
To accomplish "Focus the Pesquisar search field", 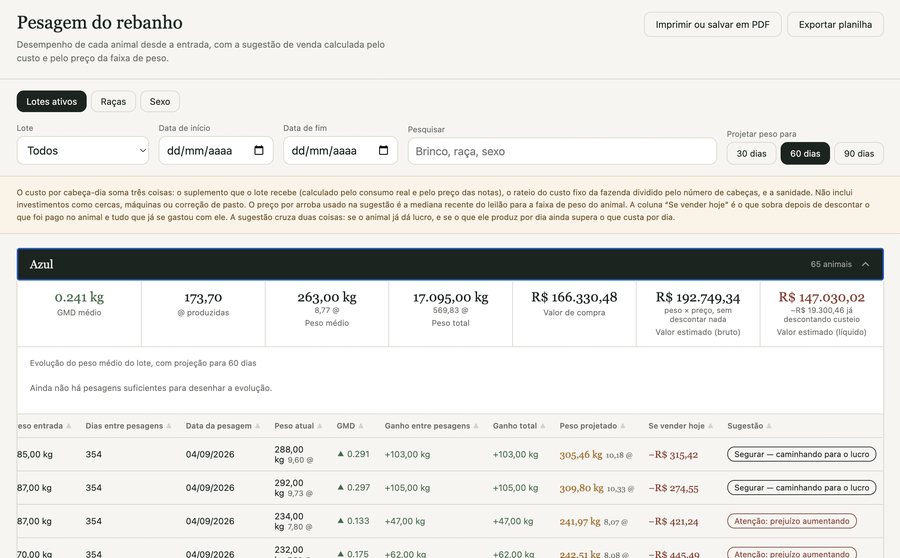I will pyautogui.click(x=562, y=151).
